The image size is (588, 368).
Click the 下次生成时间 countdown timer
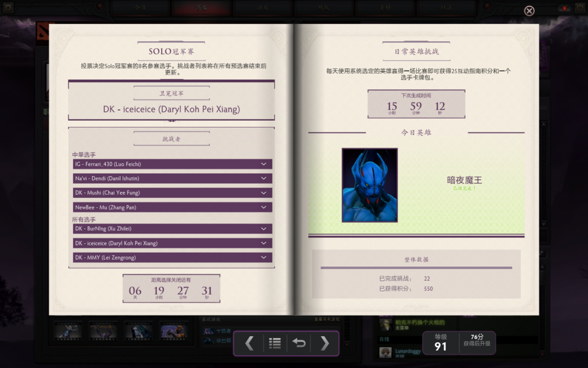pyautogui.click(x=416, y=104)
